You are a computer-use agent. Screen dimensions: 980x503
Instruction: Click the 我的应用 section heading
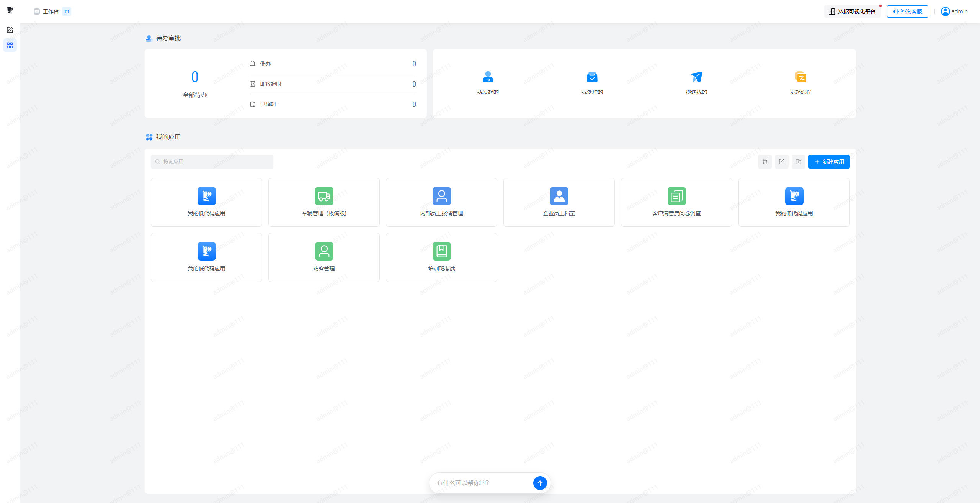(168, 137)
